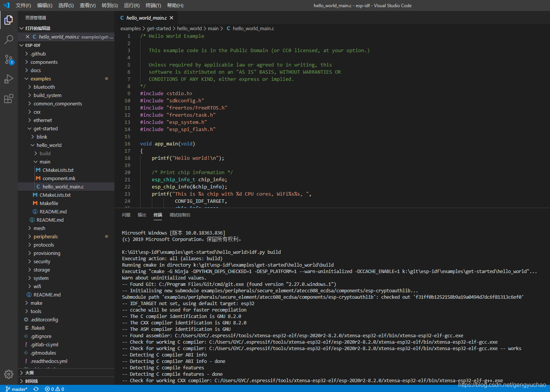The image size is (550, 392).
Task: Expand the common_components folder
Action: [x=66, y=103]
